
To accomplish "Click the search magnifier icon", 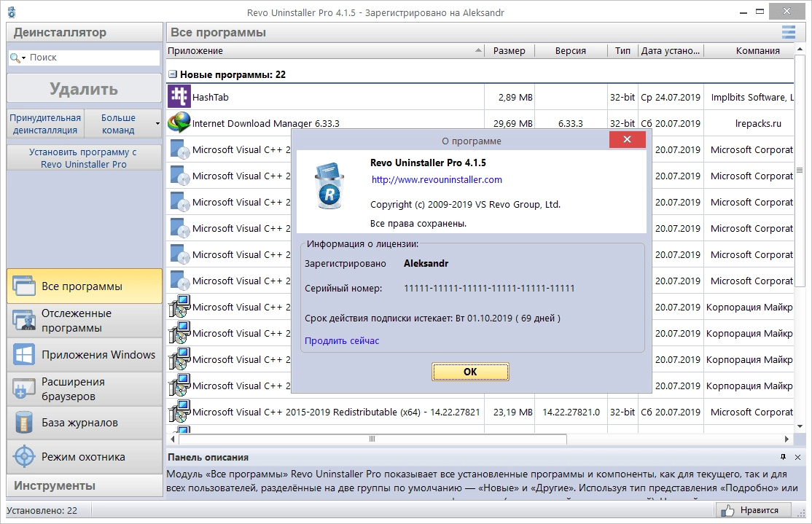I will [15, 58].
